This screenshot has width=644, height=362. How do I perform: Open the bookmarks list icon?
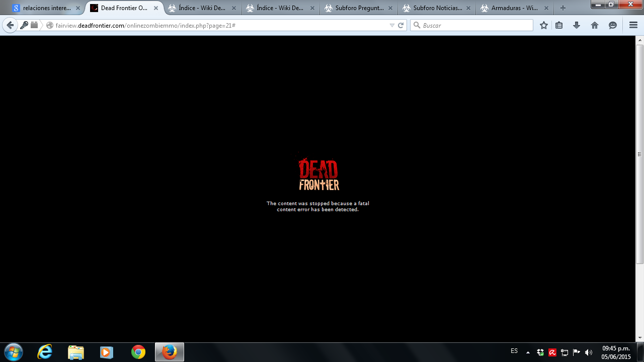[559, 25]
